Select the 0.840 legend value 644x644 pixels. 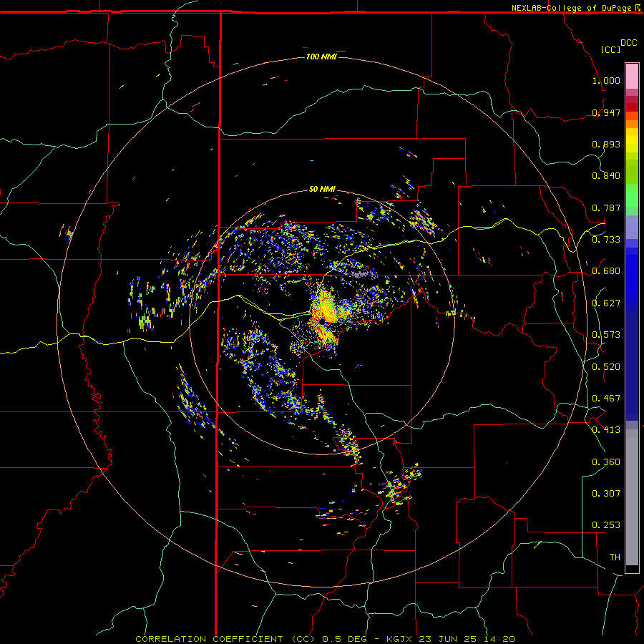[606, 176]
